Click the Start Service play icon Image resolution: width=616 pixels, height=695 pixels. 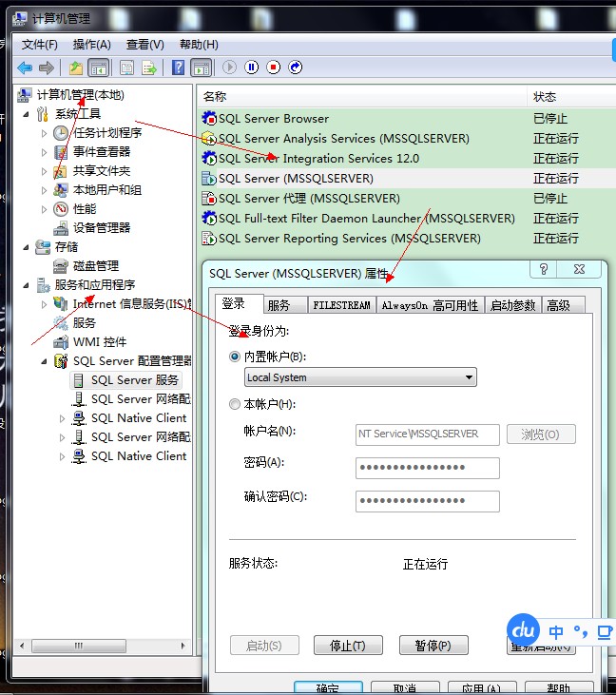click(x=229, y=68)
